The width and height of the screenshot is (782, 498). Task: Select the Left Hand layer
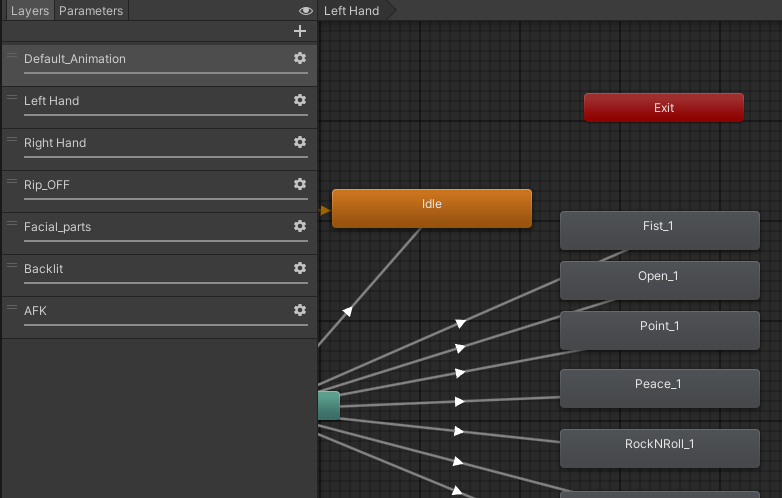(160, 107)
